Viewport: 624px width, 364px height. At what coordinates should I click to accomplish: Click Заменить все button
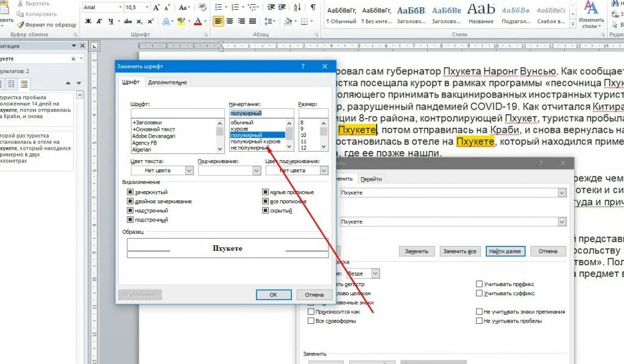[459, 251]
